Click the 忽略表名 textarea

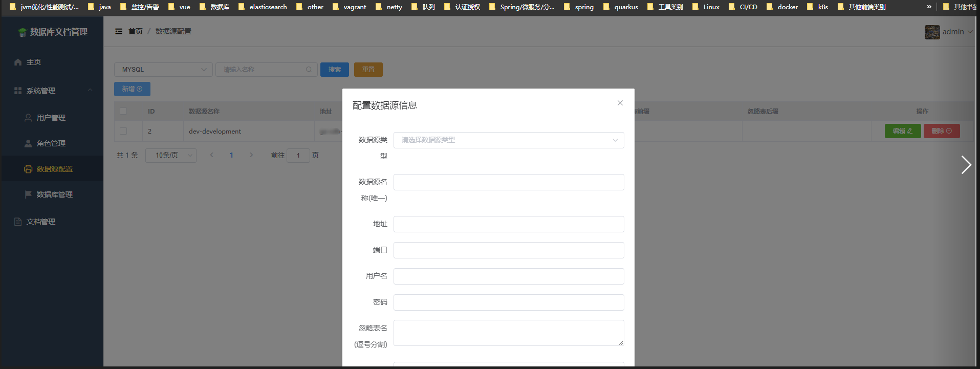pos(509,333)
